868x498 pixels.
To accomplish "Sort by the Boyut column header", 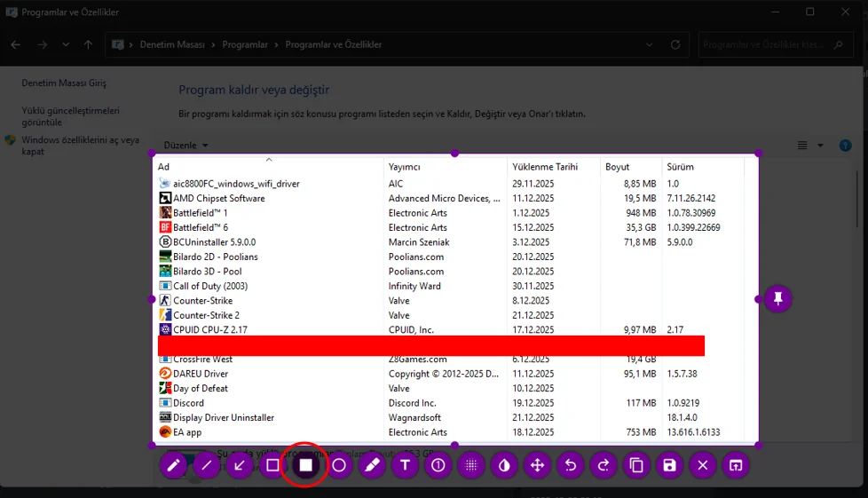I will pos(630,167).
